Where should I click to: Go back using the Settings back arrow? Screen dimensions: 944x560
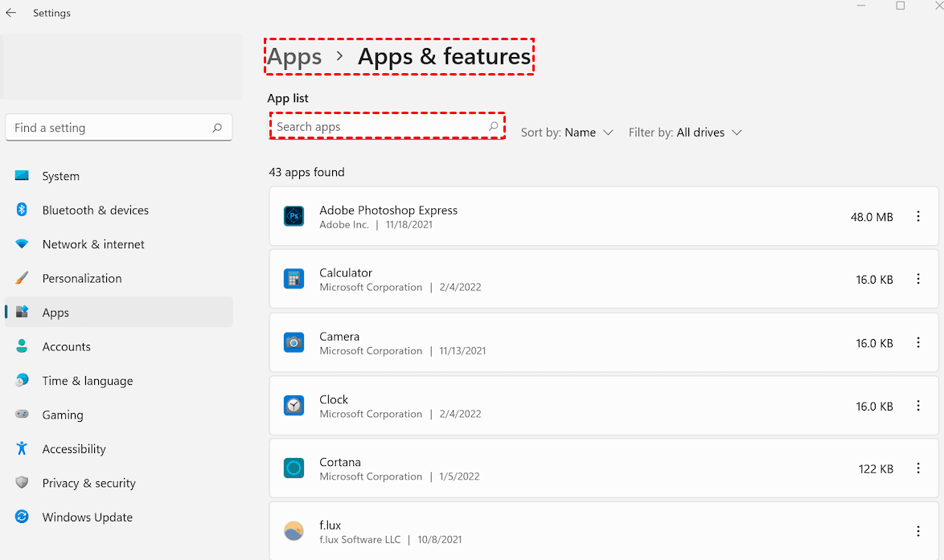11,13
